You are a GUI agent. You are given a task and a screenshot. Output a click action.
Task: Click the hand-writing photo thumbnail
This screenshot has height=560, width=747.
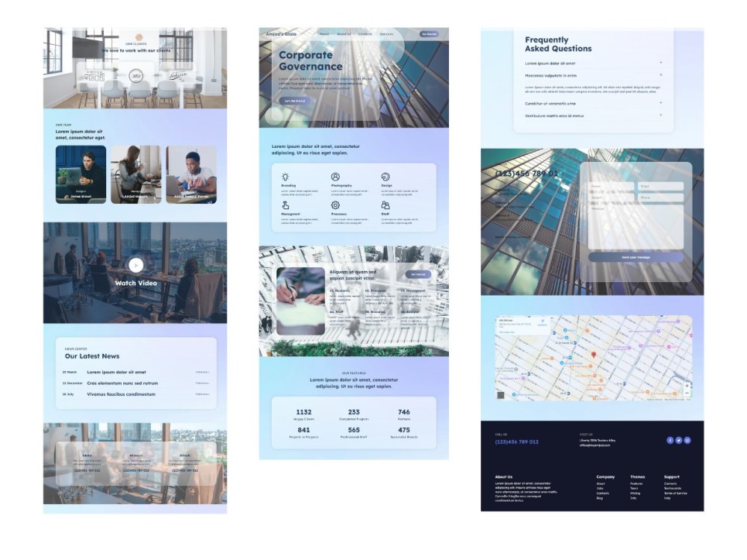tap(300, 301)
